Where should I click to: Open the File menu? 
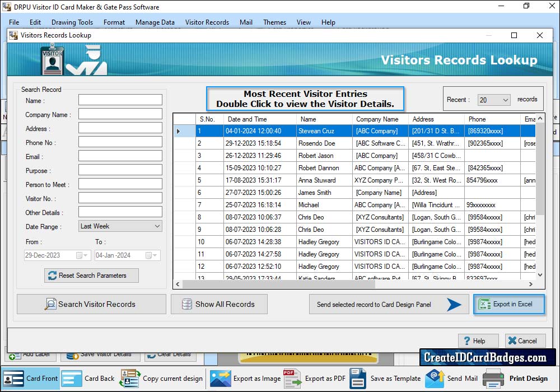(x=14, y=22)
